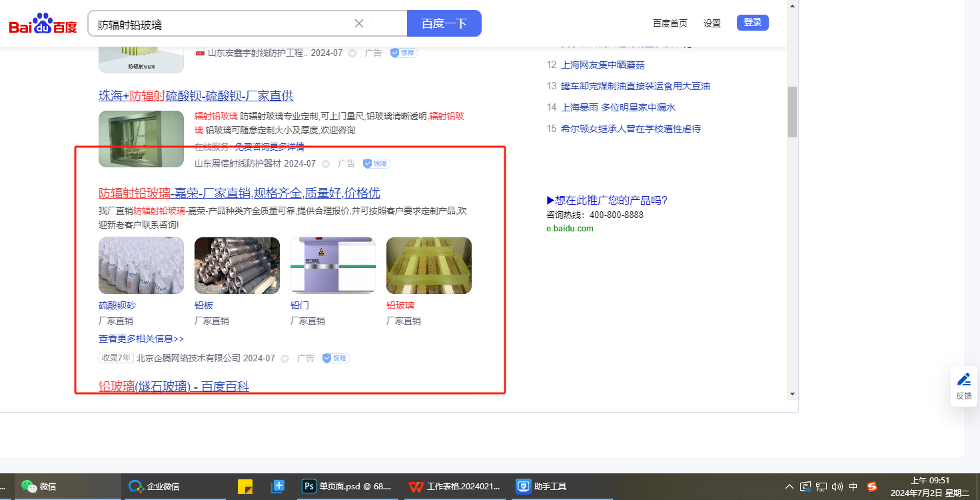Open hot search 上海网友集中晒蘑菇
The width and height of the screenshot is (980, 500).
click(x=603, y=65)
